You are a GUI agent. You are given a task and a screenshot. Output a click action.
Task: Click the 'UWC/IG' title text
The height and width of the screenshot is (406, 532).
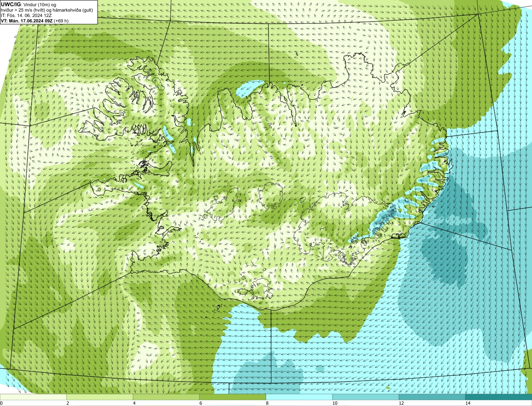[11, 4]
